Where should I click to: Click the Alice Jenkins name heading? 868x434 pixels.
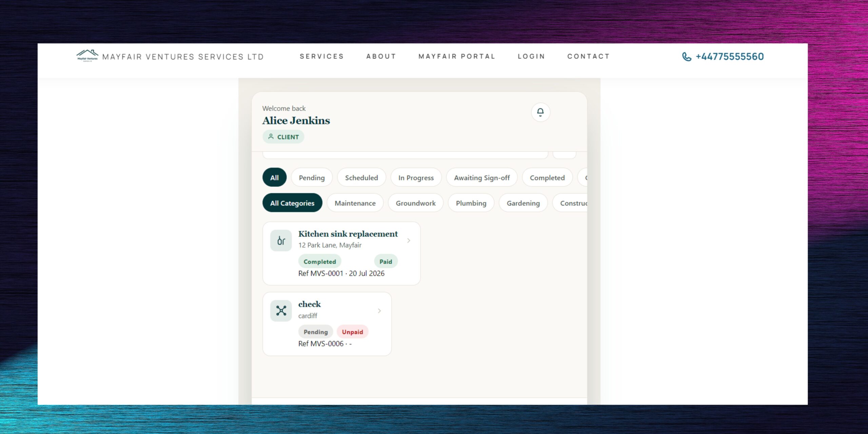(x=296, y=121)
